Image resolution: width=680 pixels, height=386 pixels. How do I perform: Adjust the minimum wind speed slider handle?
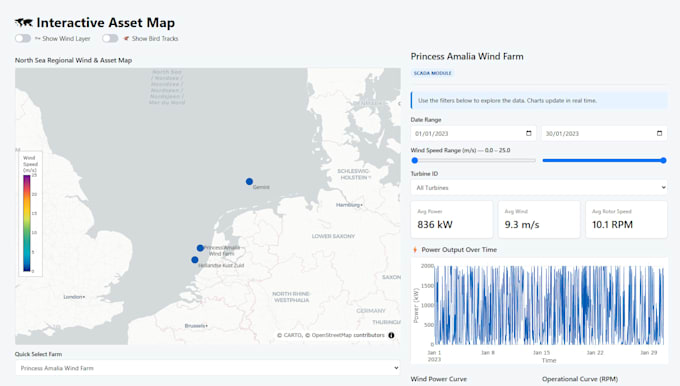(x=415, y=160)
